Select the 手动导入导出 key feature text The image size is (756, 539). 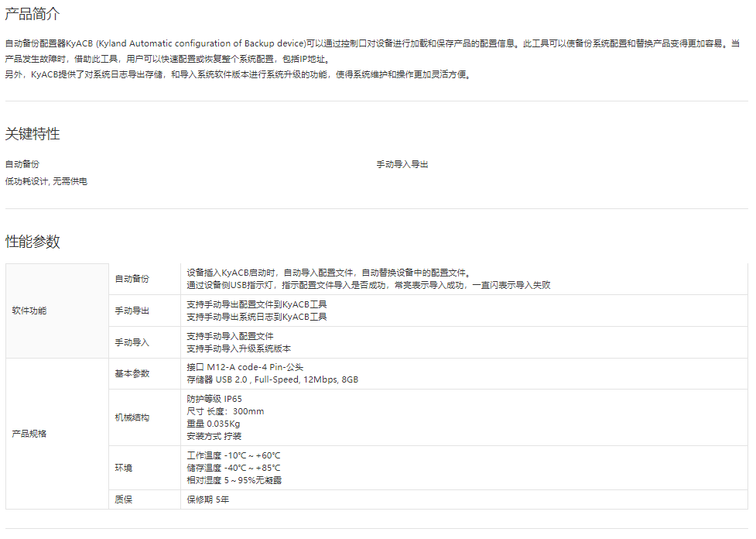(402, 164)
